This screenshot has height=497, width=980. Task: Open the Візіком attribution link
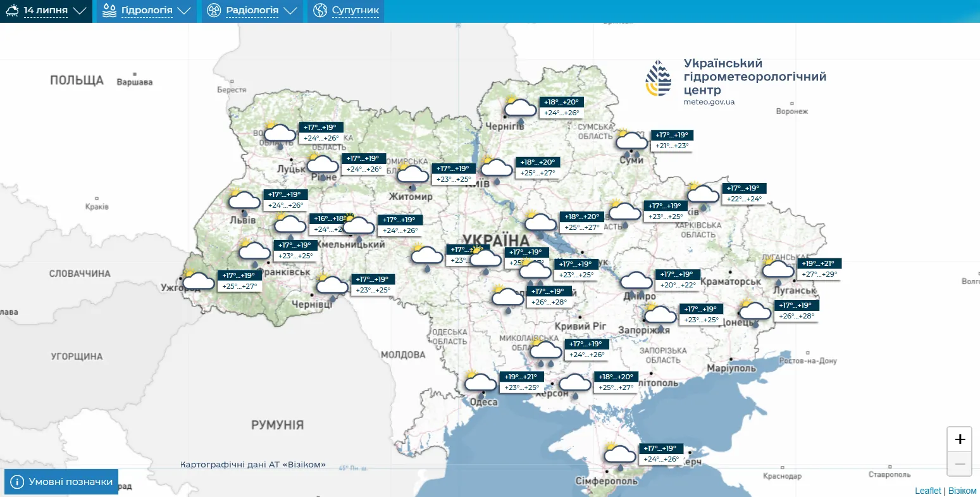point(962,491)
